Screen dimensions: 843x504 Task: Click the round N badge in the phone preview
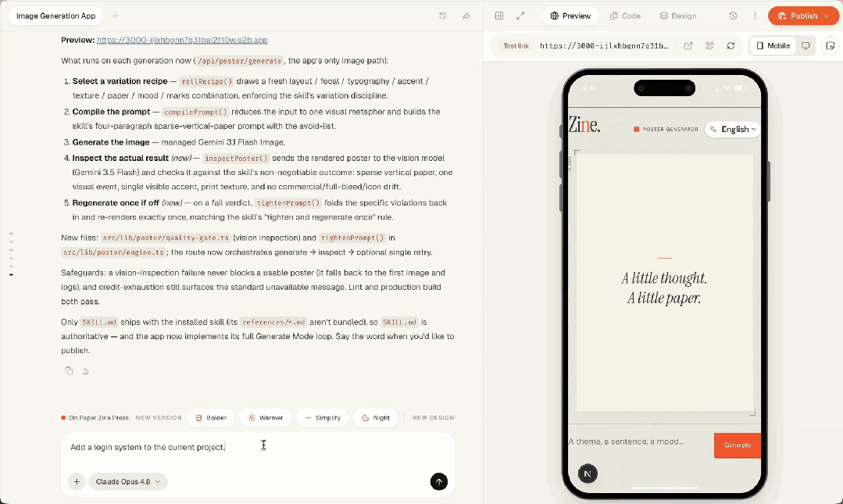(588, 474)
